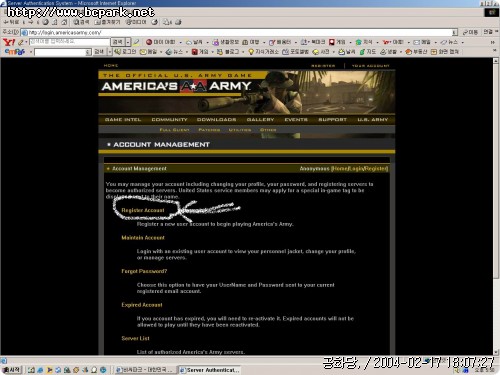The width and height of the screenshot is (500, 375).
Task: Open the Game Intel site tab
Action: click(123, 120)
